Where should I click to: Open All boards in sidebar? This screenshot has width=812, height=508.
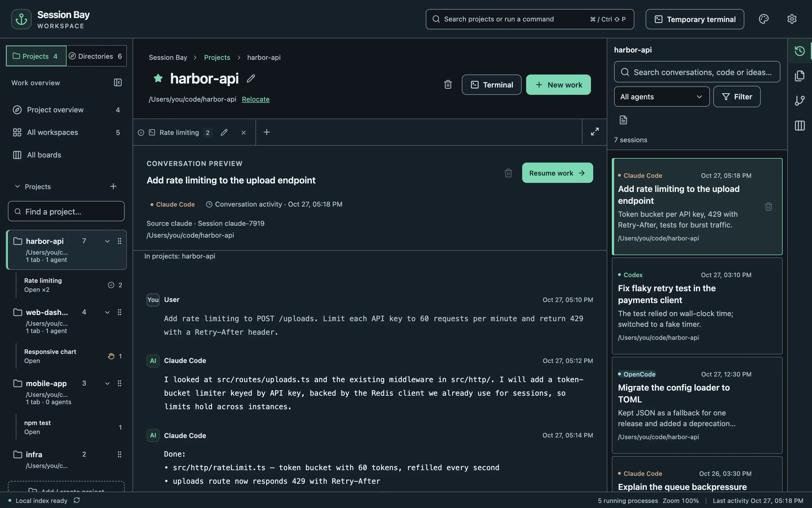pyautogui.click(x=66, y=155)
